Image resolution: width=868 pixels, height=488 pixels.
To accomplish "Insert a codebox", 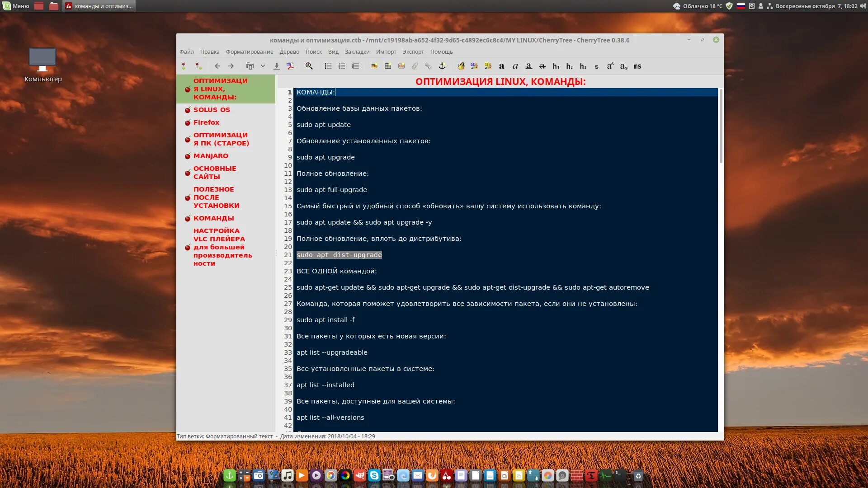I will [401, 66].
